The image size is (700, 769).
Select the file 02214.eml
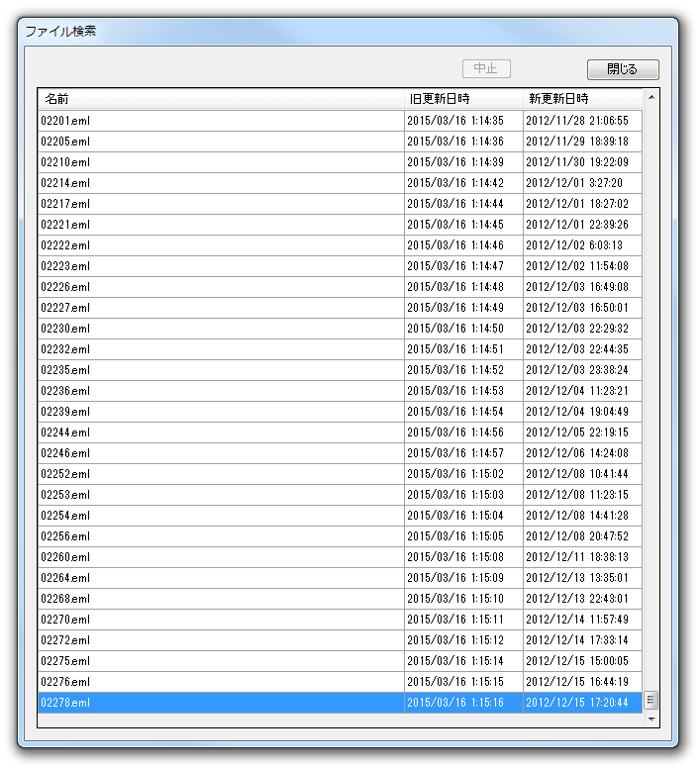[340, 183]
